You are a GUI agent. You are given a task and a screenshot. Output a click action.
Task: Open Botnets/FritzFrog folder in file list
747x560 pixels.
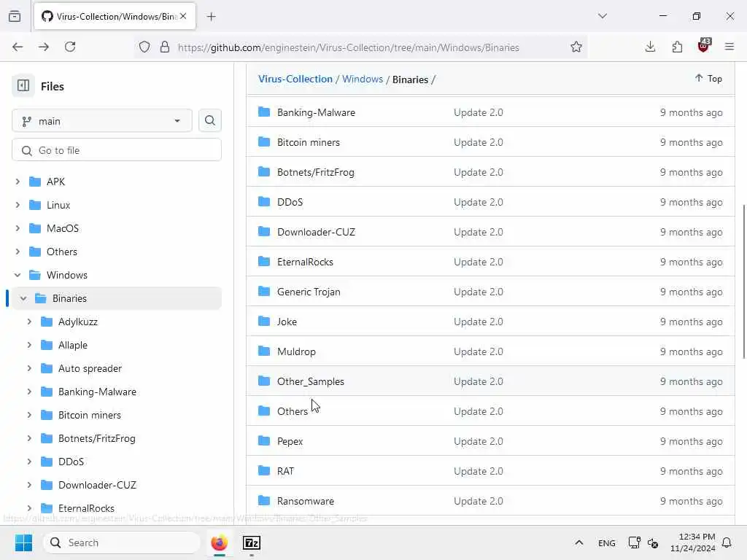click(315, 172)
